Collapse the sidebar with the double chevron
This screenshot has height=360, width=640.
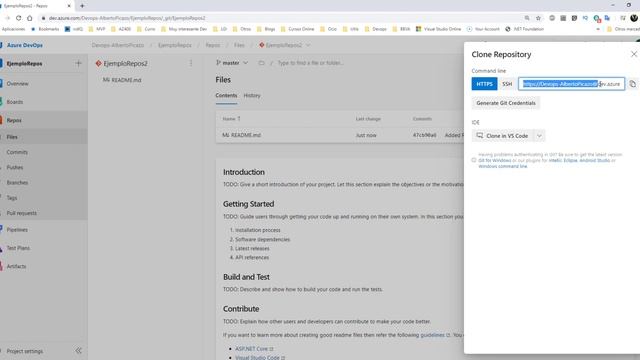[x=78, y=351]
